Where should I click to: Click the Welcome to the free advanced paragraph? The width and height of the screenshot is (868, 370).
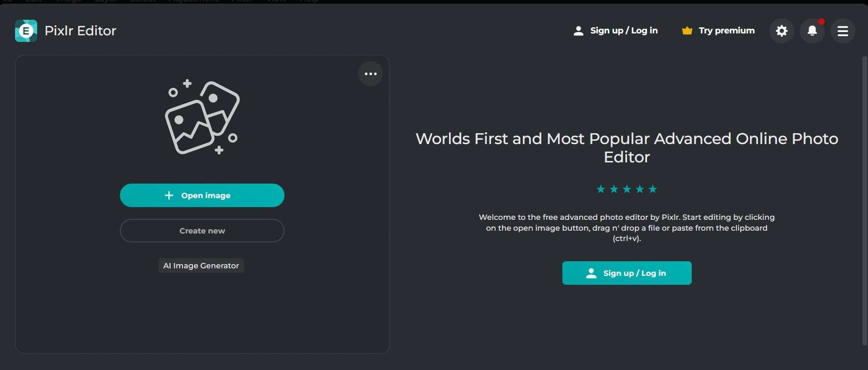[x=627, y=228]
